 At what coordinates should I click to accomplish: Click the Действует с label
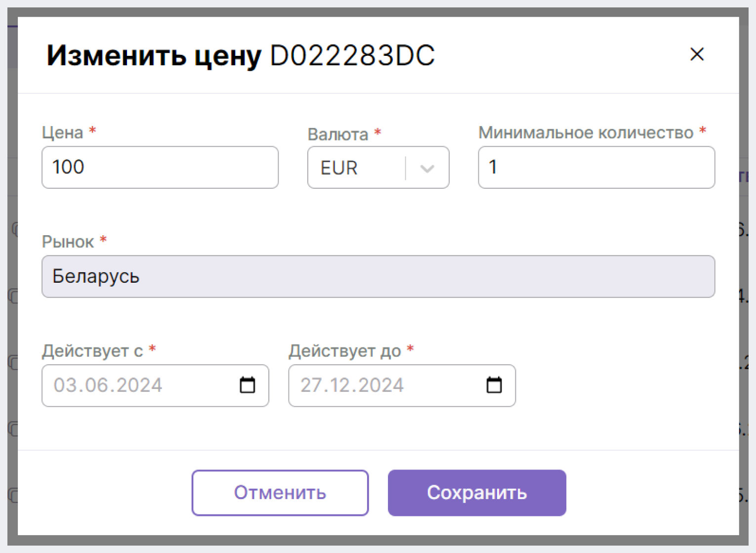[x=92, y=351]
